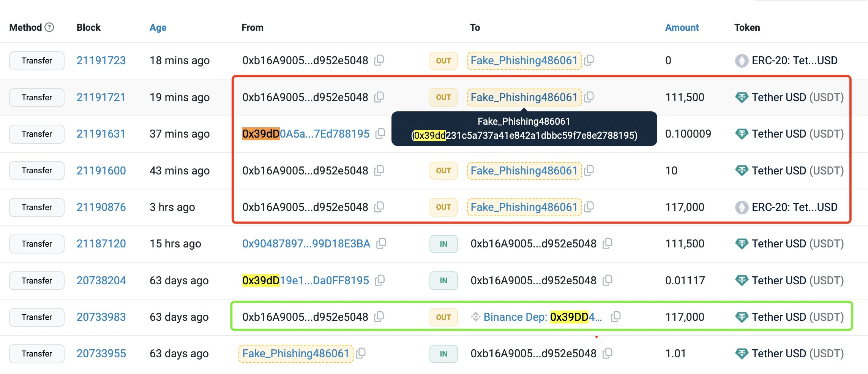Copy Fake_Phishing486061 address in block 21191600 row
The image size is (868, 374).
click(589, 171)
